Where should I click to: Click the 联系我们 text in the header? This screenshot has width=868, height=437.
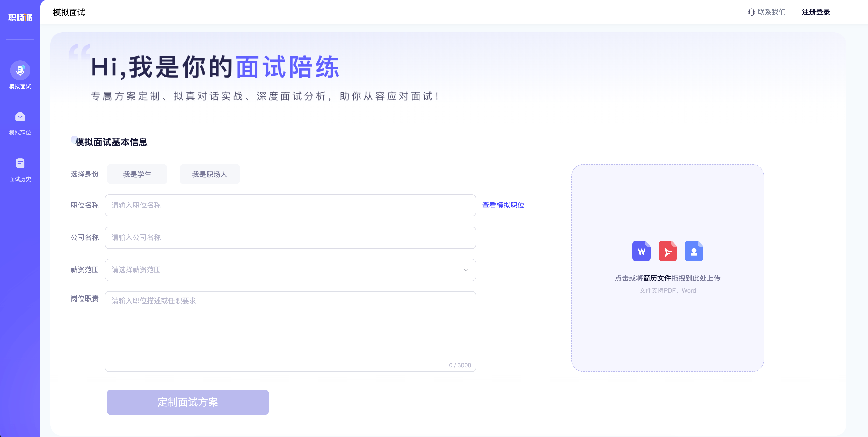pos(771,12)
